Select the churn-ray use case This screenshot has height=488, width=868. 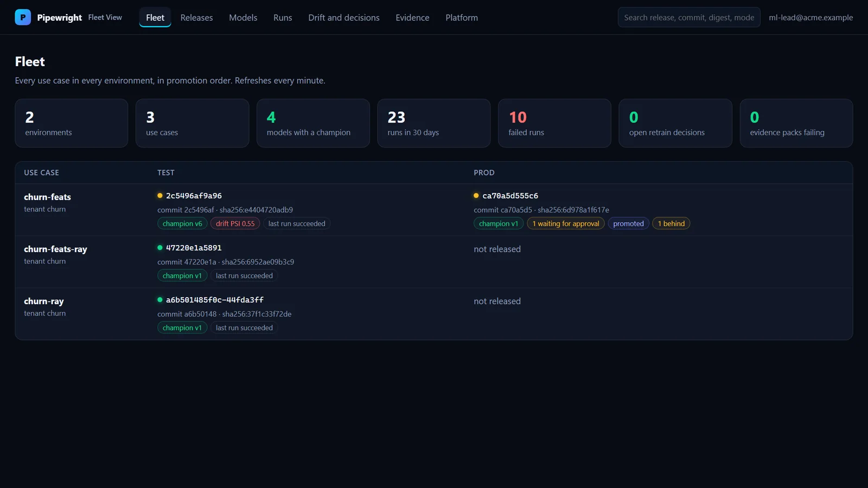[44, 301]
